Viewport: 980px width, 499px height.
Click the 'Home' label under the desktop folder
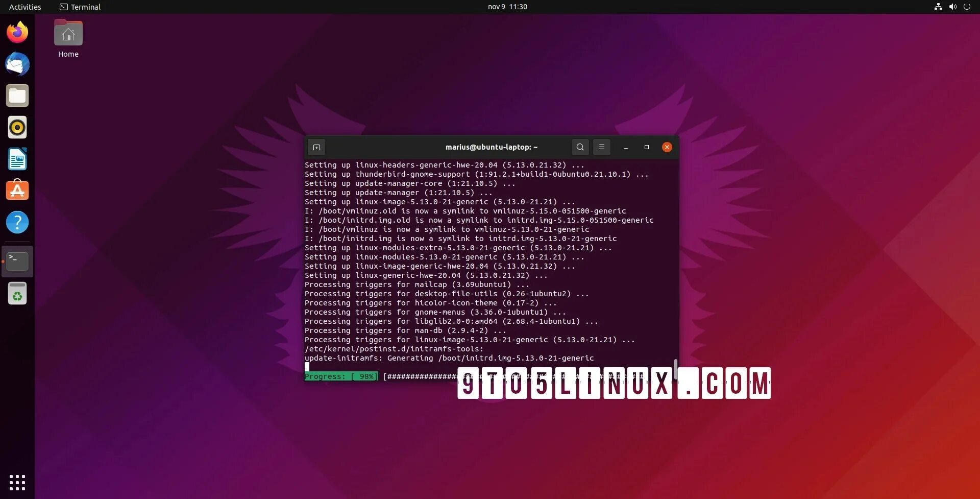[68, 54]
